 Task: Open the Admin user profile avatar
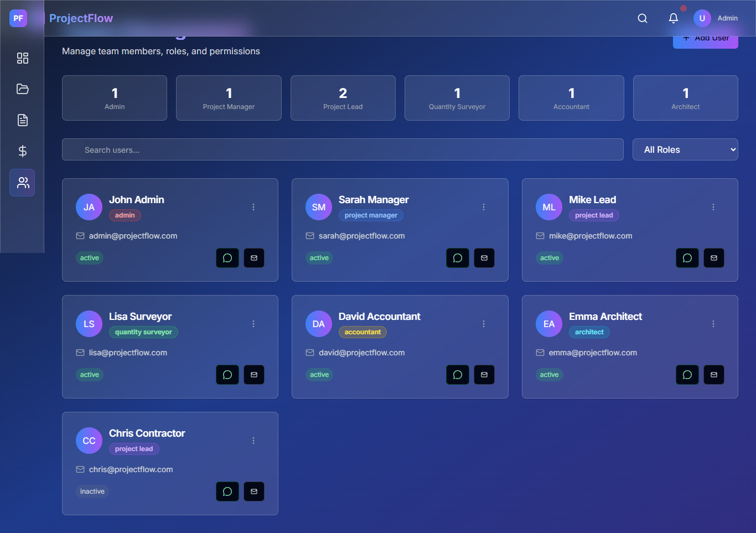[x=702, y=18]
